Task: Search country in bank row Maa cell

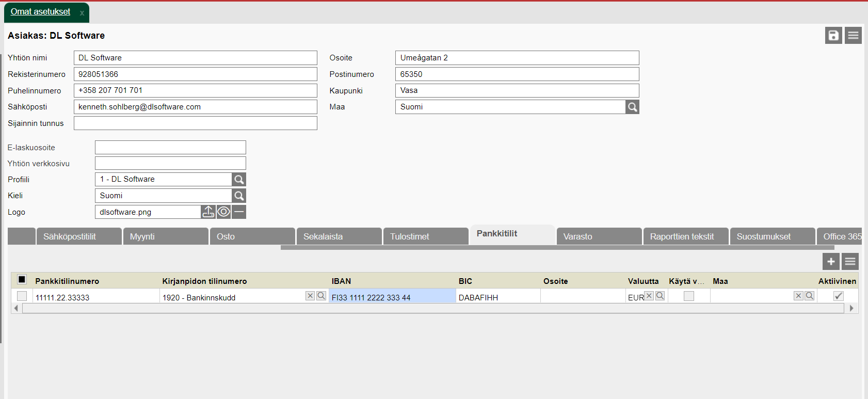Action: (810, 296)
